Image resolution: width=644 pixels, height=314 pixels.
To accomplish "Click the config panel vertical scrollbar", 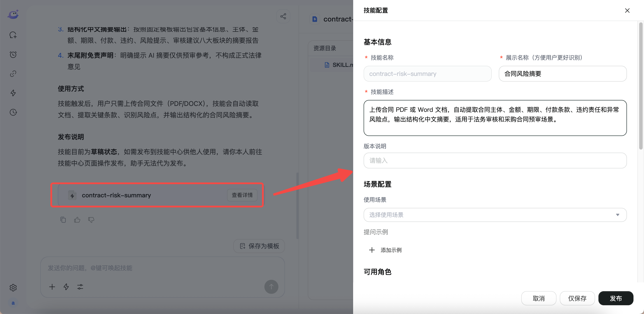I will point(640,86).
